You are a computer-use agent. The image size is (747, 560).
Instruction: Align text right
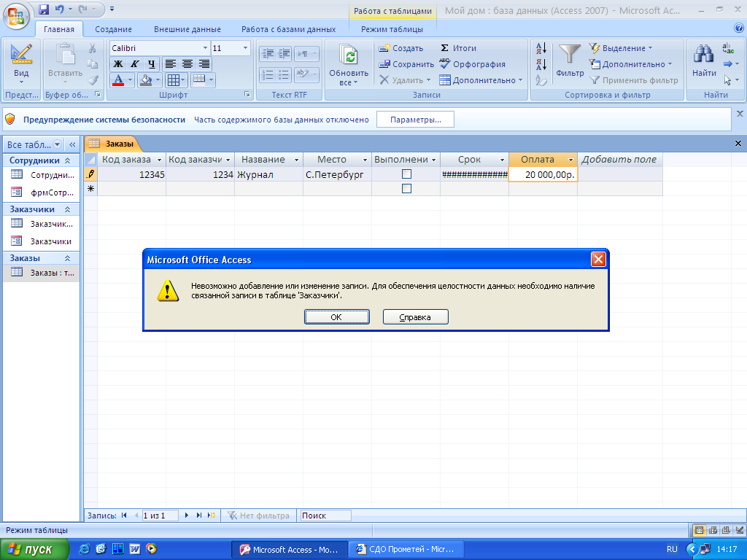click(x=204, y=64)
